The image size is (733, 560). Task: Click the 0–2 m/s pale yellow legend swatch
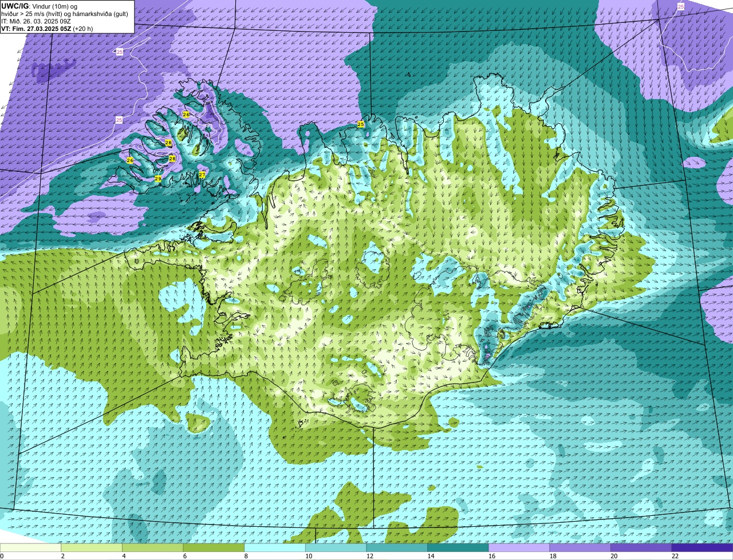(30, 547)
